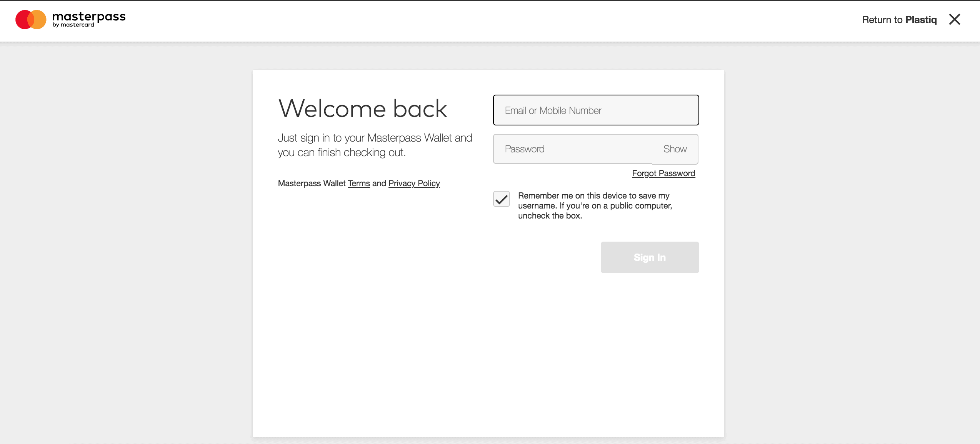The image size is (980, 444).
Task: Open the Forgot Password link
Action: tap(663, 174)
